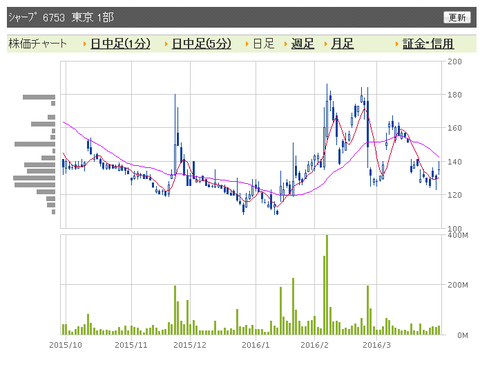The image size is (480, 365).
Task: Click the 2016/3 date label
Action: 377,345
